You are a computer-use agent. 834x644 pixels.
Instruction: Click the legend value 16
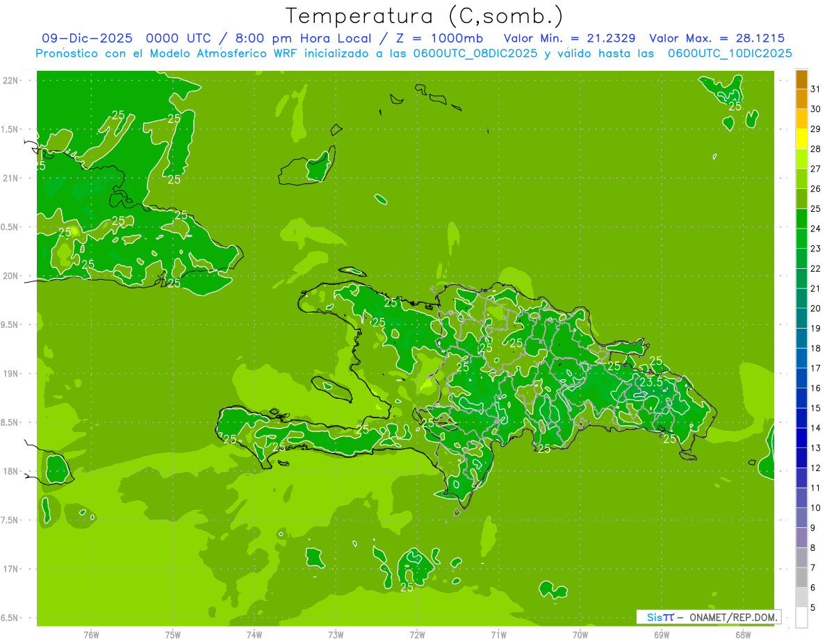[x=815, y=388]
